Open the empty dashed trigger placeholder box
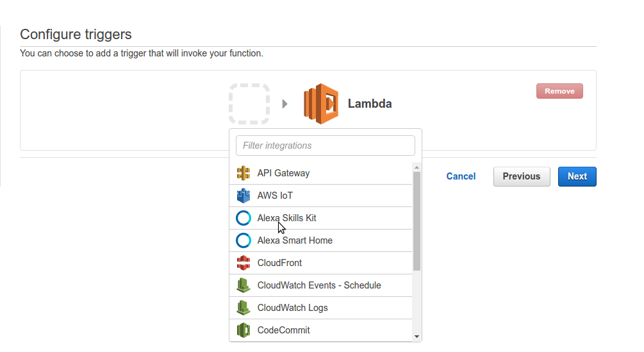The width and height of the screenshot is (644, 352). point(249,104)
